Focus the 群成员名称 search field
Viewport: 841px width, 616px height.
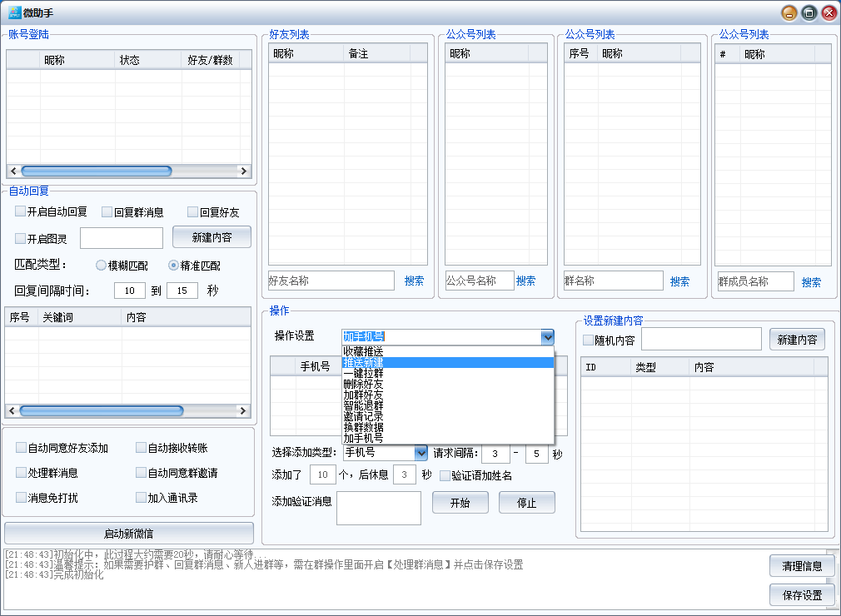point(755,281)
